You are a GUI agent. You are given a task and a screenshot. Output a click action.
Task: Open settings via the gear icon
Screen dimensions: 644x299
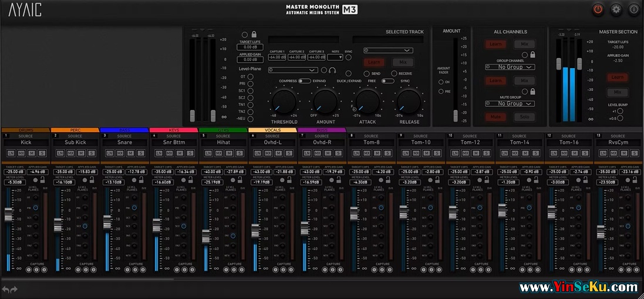616,9
